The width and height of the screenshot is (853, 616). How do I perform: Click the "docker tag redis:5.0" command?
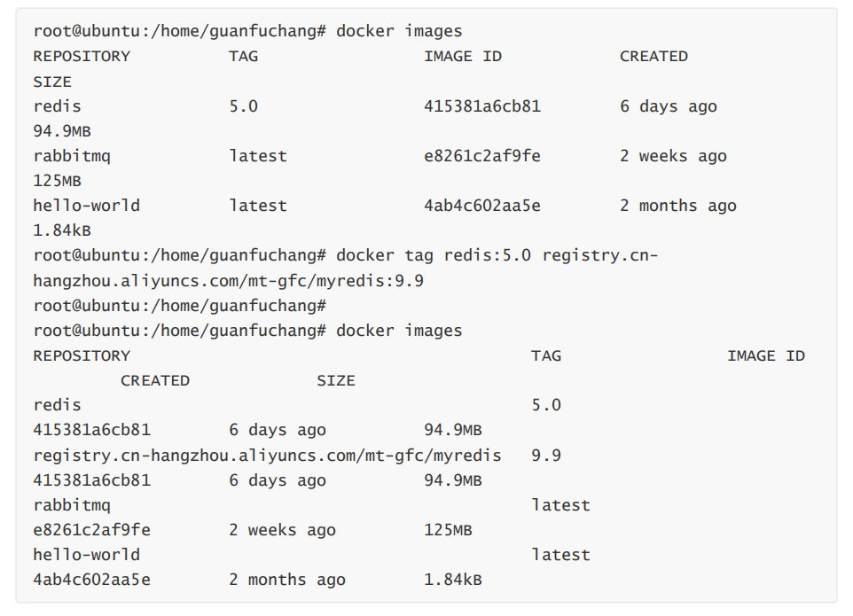coord(433,255)
